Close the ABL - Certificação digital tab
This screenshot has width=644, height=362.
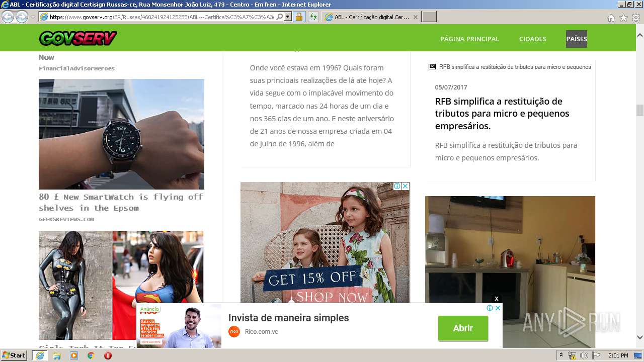coord(415,17)
